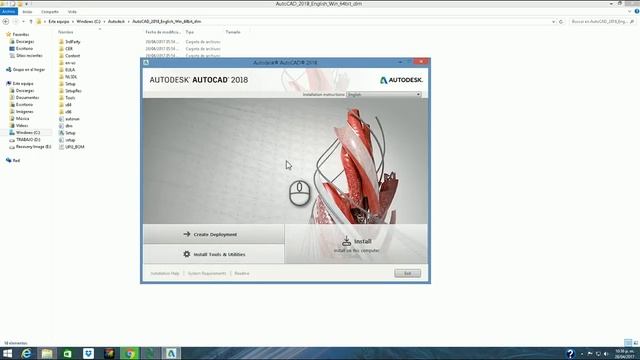640x360 pixels.
Task: Launch Internet Explorer from the taskbar
Action: [x=26, y=353]
